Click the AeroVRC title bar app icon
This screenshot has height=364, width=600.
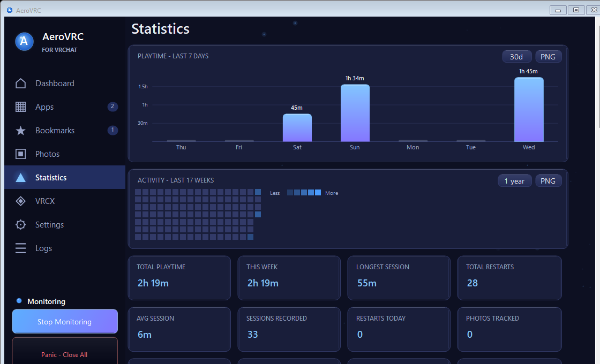(x=10, y=10)
